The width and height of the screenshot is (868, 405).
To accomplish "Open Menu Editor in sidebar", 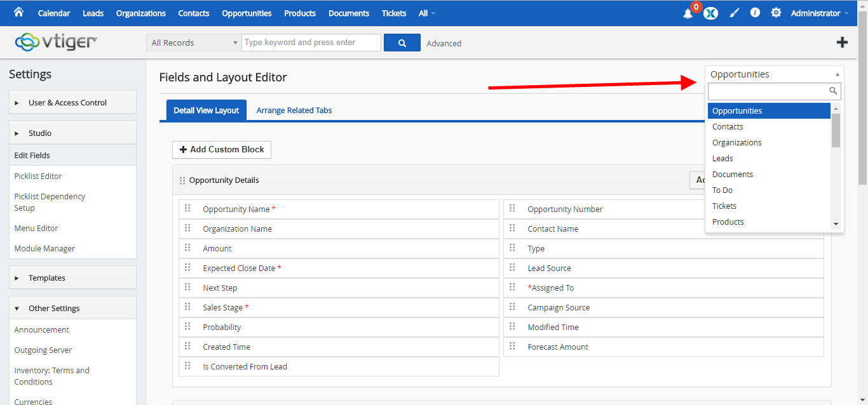I will pos(36,228).
